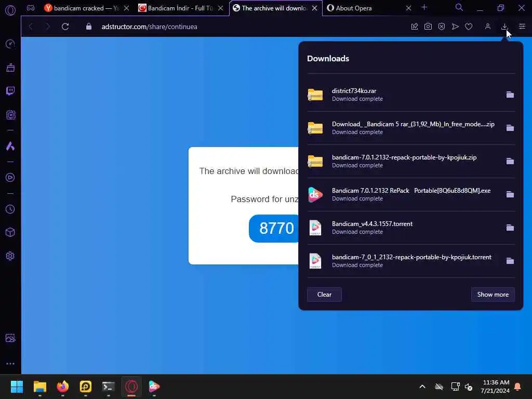532x399 pixels.
Task: Toggle the Downloads toolbar icon
Action: point(504,26)
